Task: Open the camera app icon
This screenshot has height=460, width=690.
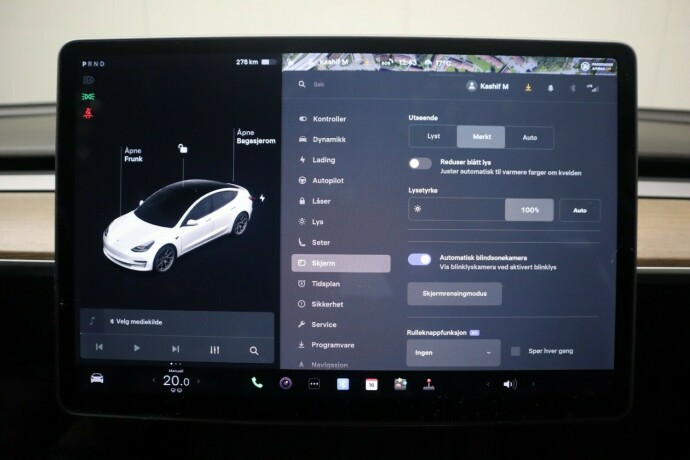Action: (286, 383)
